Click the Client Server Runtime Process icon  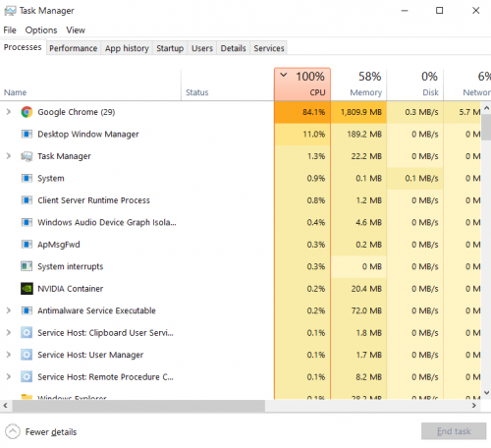point(27,200)
